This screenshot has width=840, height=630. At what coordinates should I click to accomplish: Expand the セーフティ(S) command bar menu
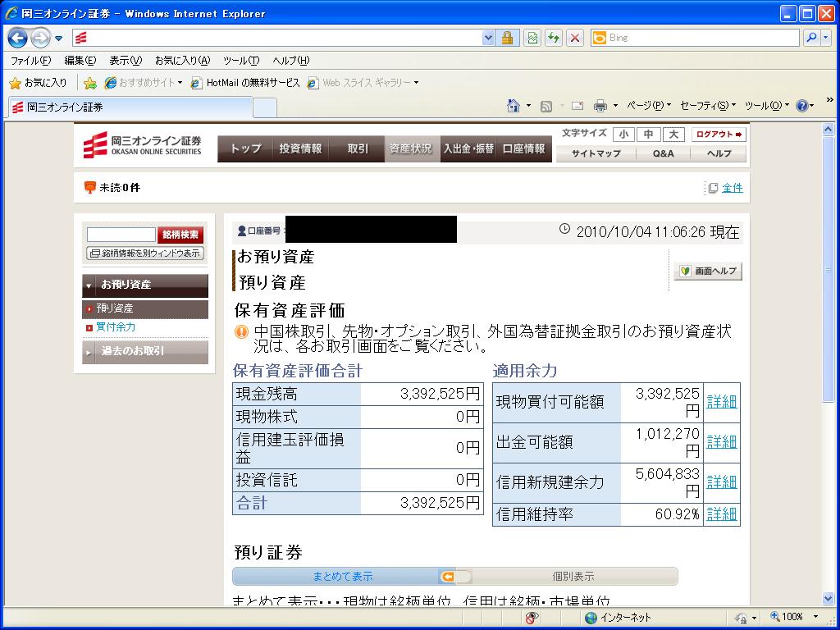point(708,106)
